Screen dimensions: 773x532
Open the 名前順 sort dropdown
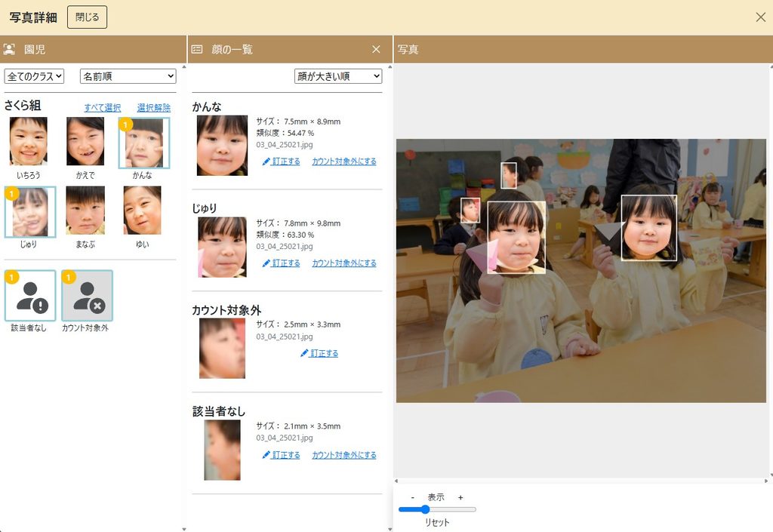point(128,76)
